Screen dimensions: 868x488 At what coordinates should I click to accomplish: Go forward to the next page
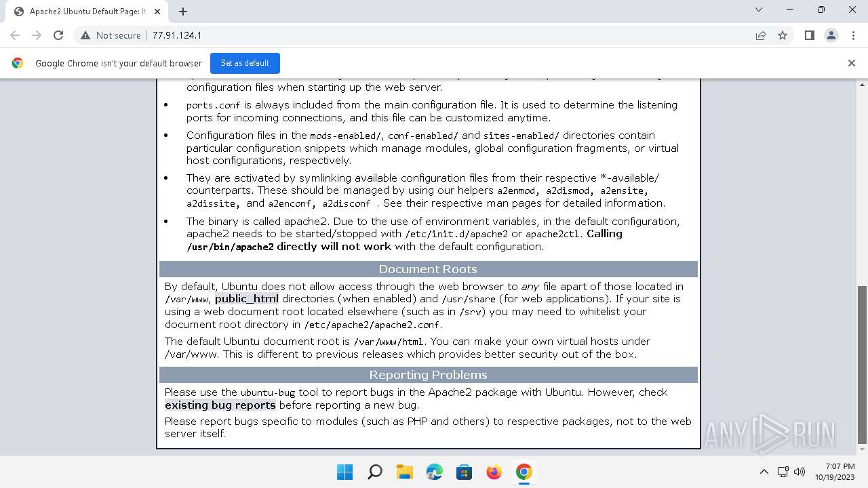[x=37, y=35]
